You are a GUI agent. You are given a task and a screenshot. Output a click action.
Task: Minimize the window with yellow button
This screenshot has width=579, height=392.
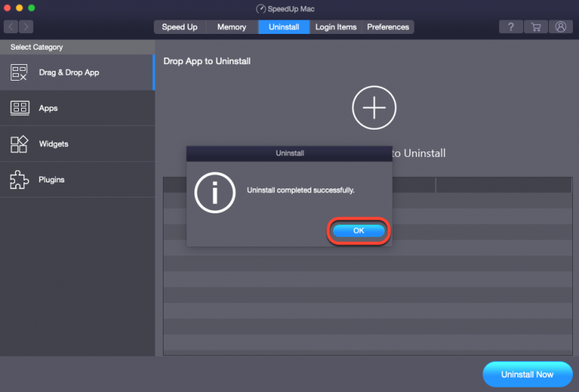19,8
